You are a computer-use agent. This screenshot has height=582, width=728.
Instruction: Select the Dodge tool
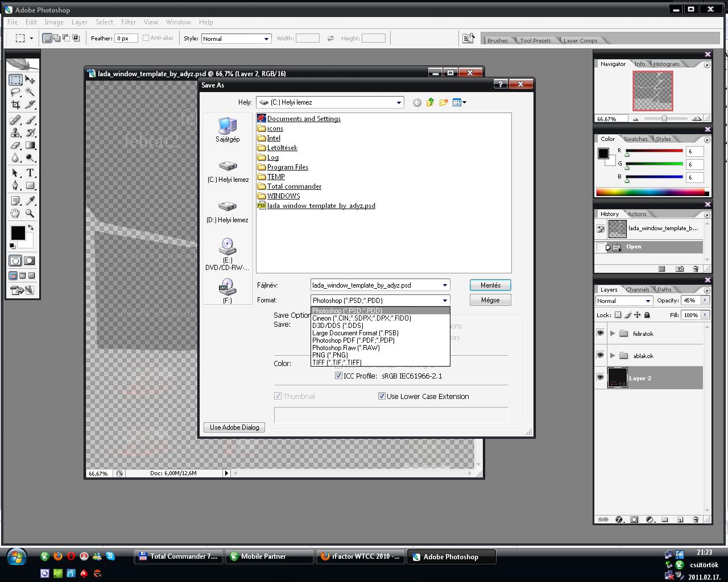point(30,158)
